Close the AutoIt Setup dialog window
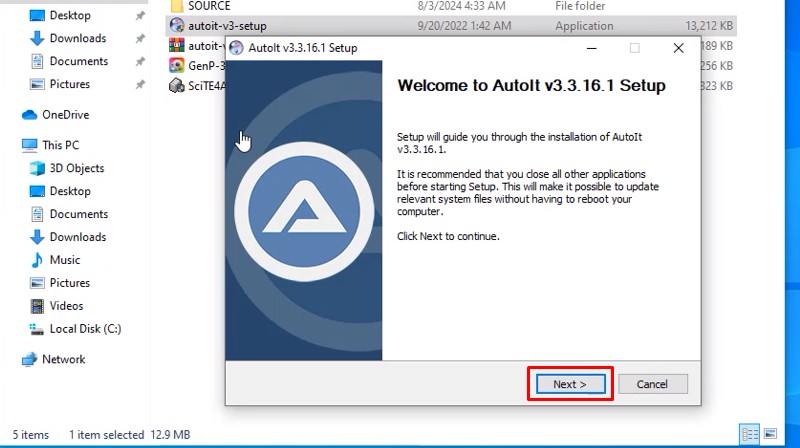Screen dimensions: 800x448 click(x=678, y=48)
